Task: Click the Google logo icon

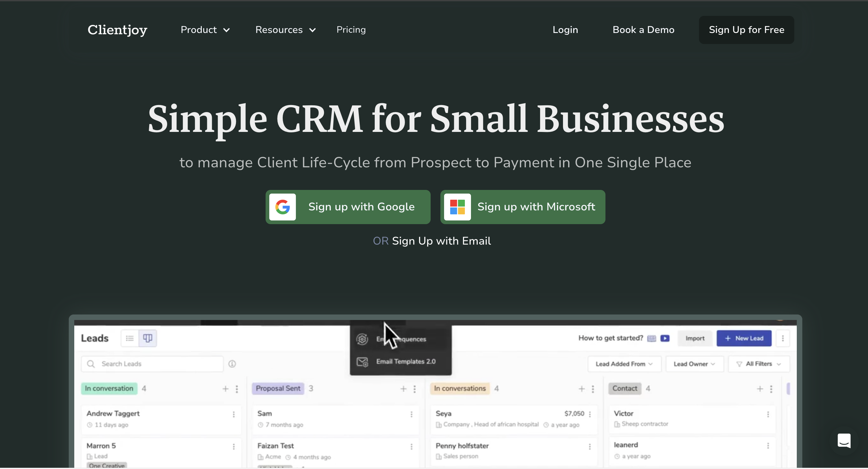Action: coord(282,207)
